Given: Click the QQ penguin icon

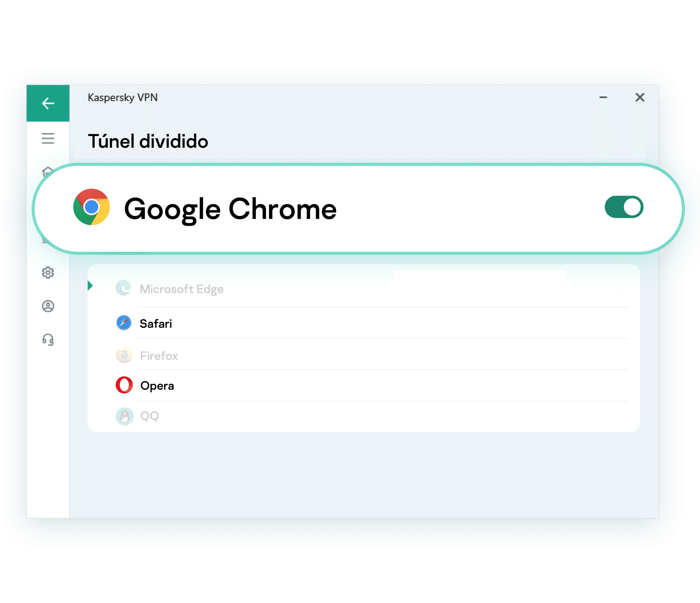Looking at the screenshot, I should pyautogui.click(x=124, y=416).
